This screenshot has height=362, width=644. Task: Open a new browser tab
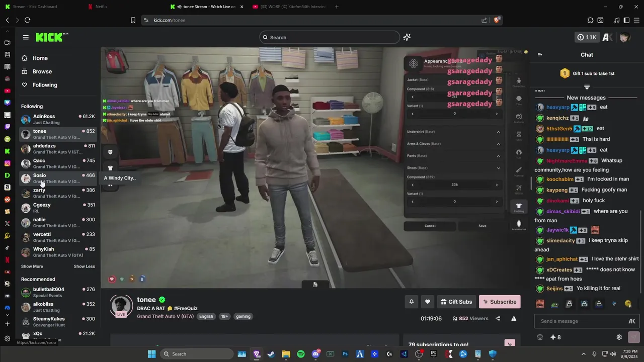tap(337, 7)
